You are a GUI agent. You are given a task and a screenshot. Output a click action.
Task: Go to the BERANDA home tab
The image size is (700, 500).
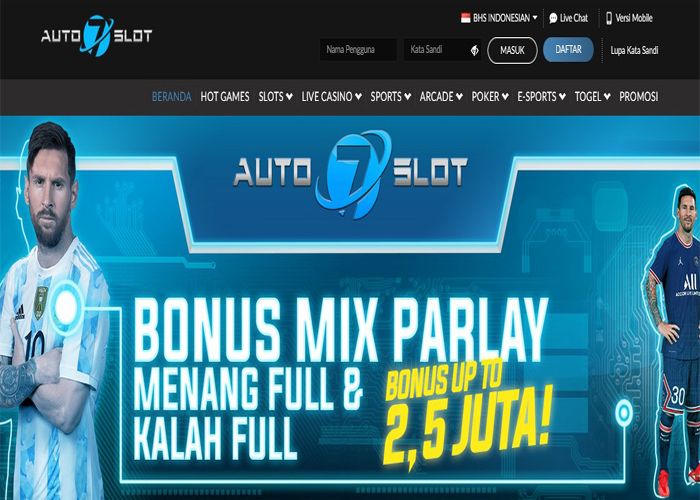171,96
